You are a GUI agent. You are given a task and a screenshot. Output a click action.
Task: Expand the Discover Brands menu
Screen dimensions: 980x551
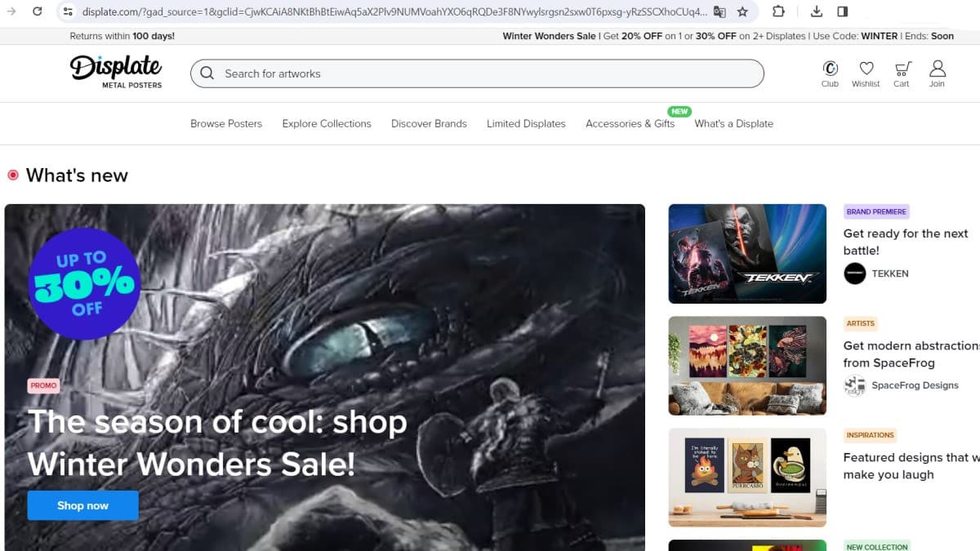[429, 123]
